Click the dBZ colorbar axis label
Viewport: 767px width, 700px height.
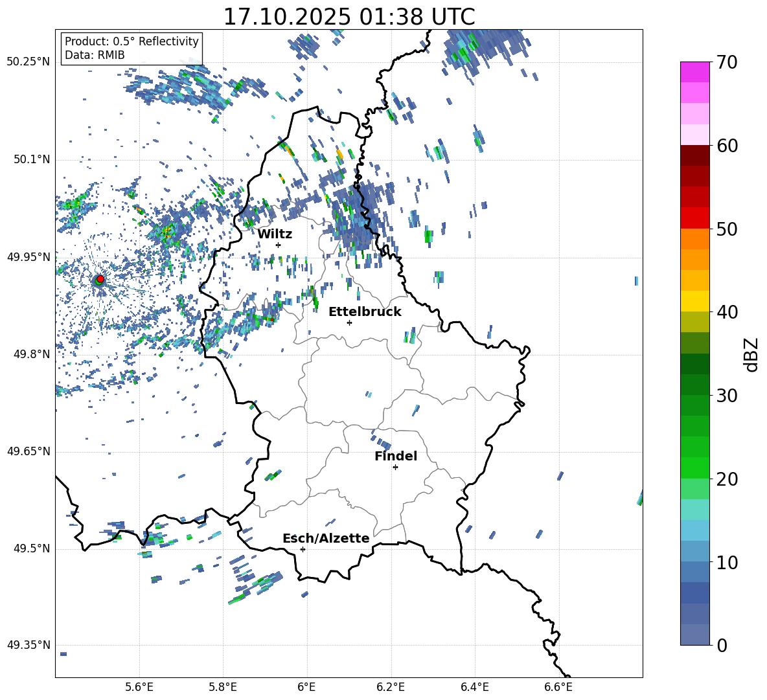pos(751,354)
